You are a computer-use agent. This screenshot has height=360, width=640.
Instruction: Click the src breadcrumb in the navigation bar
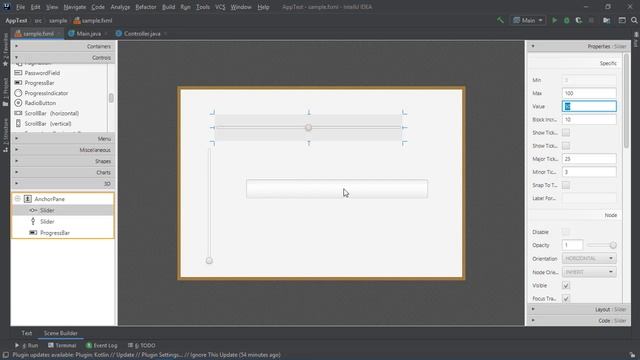38,20
